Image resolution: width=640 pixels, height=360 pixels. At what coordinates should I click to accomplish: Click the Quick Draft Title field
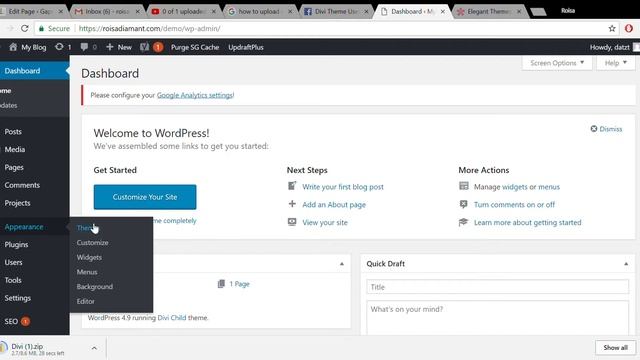pos(498,287)
